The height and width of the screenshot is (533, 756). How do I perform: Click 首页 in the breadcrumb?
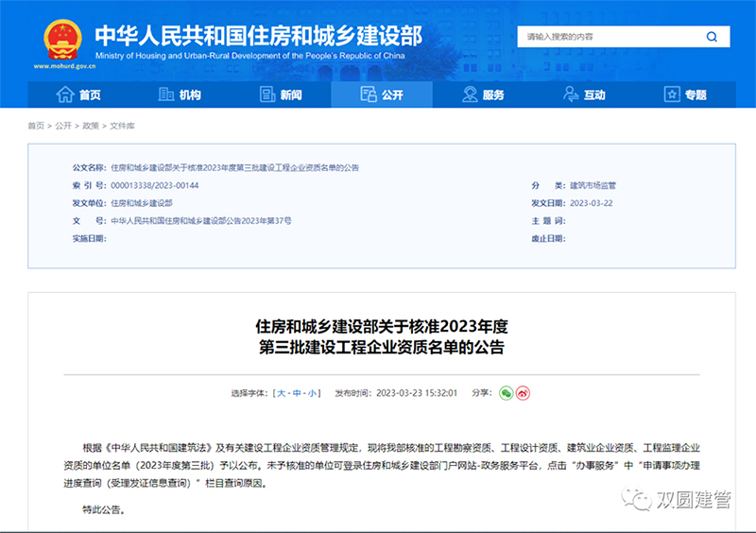click(x=36, y=126)
